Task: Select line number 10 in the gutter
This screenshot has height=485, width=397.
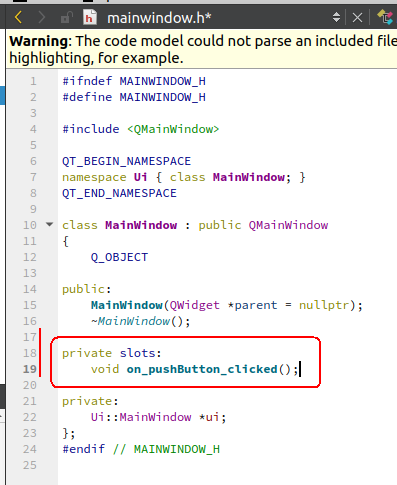Action: (x=30, y=225)
